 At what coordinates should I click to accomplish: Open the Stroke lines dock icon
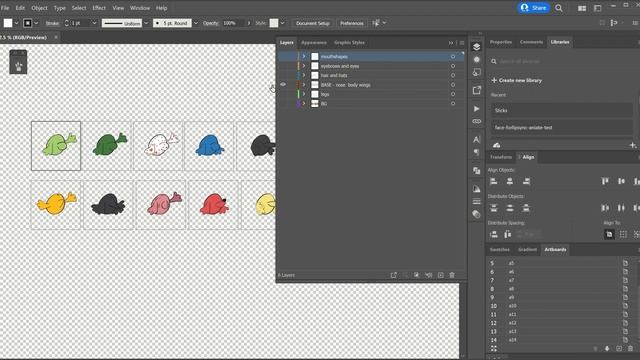476,201
